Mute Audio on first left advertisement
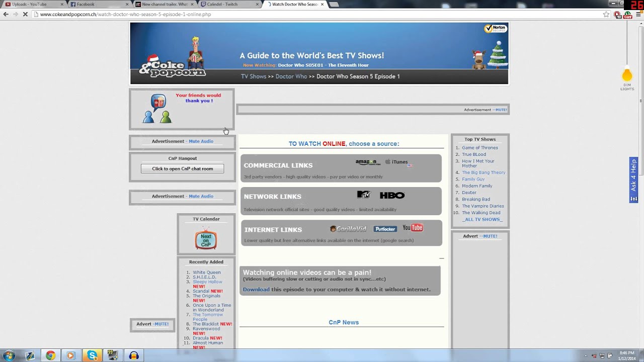Viewport: 644px width, 362px height. pos(201,141)
